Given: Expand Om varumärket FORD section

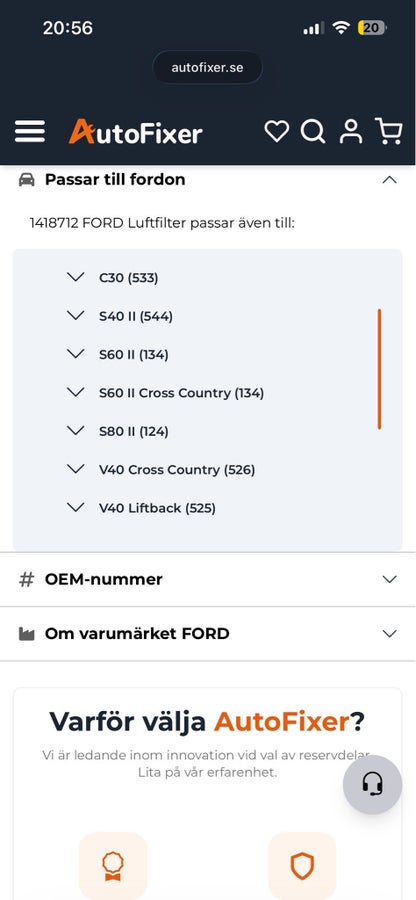Looking at the screenshot, I should [208, 634].
